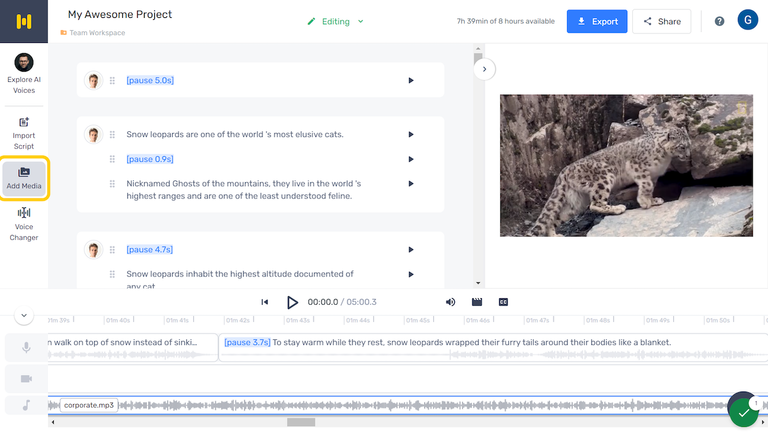Open the Team Workspace folder link

pos(96,33)
